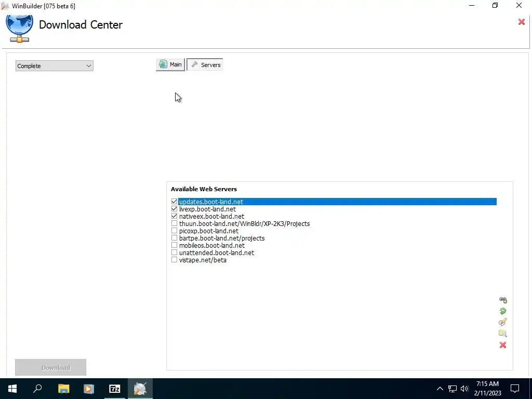This screenshot has height=399, width=532.
Task: Switch to the Main tab
Action: (170, 64)
